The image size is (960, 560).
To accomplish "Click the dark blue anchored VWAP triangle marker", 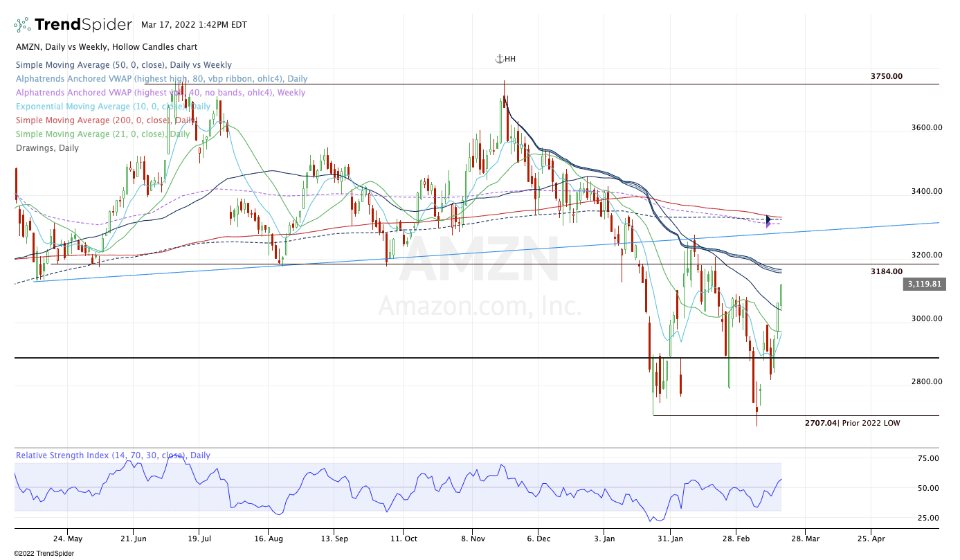I will 768,219.
